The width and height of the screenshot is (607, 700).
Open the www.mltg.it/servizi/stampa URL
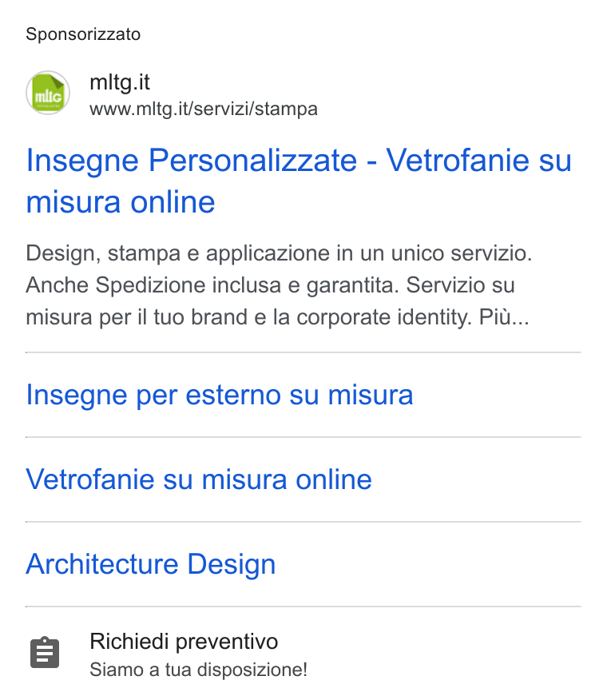(x=204, y=109)
